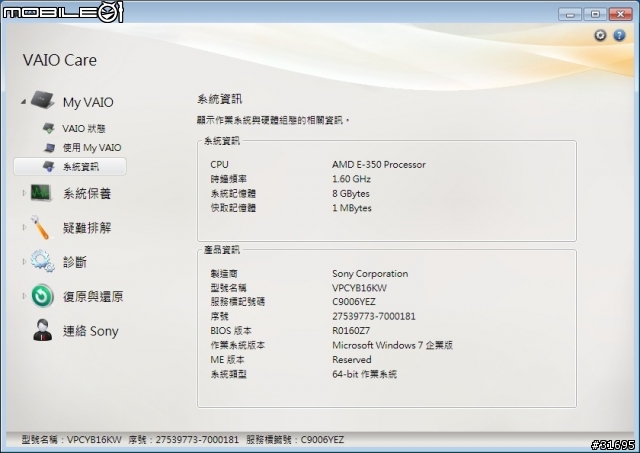Click the 連絡 Sony person icon
Viewport: 640px width, 453px height.
coord(42,330)
